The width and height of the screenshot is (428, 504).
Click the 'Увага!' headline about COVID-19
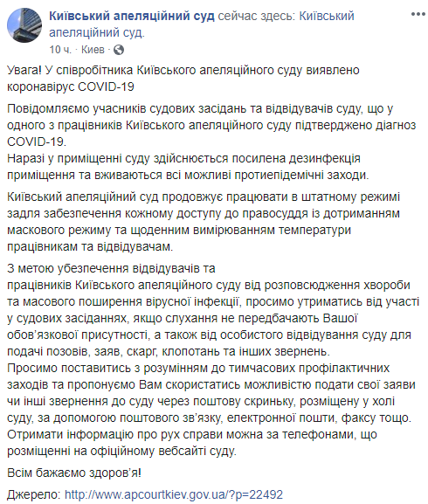tap(183, 79)
